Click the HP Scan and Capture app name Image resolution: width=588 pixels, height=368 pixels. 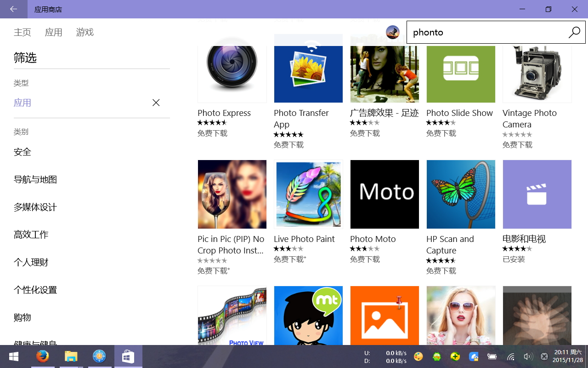click(x=450, y=245)
